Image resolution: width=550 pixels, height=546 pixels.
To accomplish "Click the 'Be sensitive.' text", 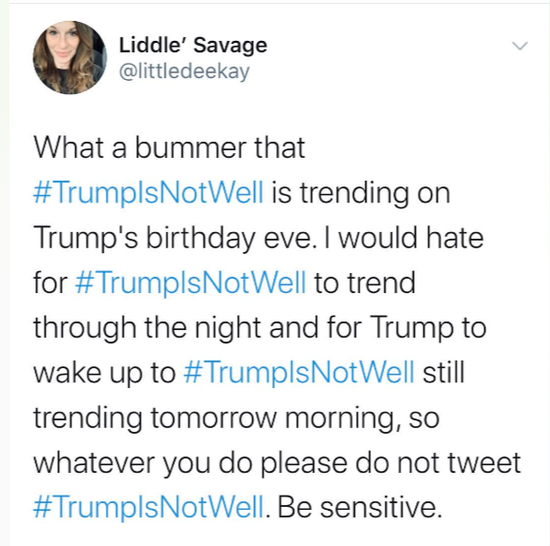I will click(360, 507).
